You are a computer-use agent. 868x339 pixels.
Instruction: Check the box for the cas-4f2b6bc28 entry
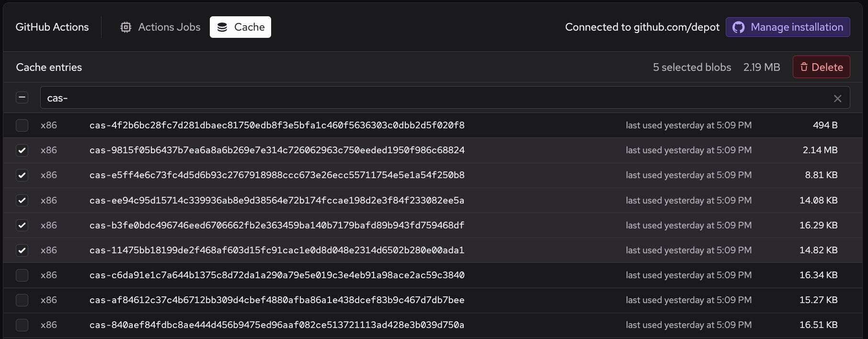(x=22, y=125)
